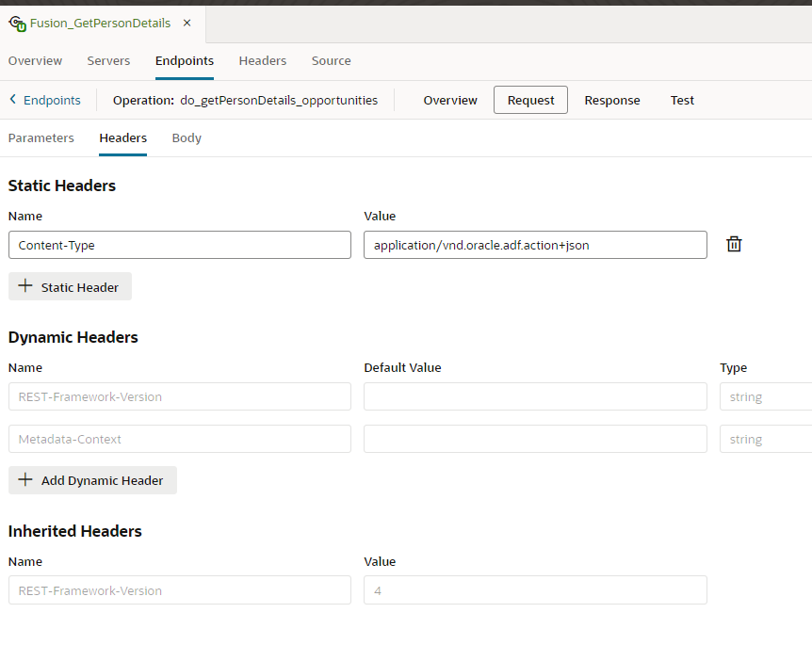Open the Overview top-level tab
The image size is (812, 645).
coord(35,60)
